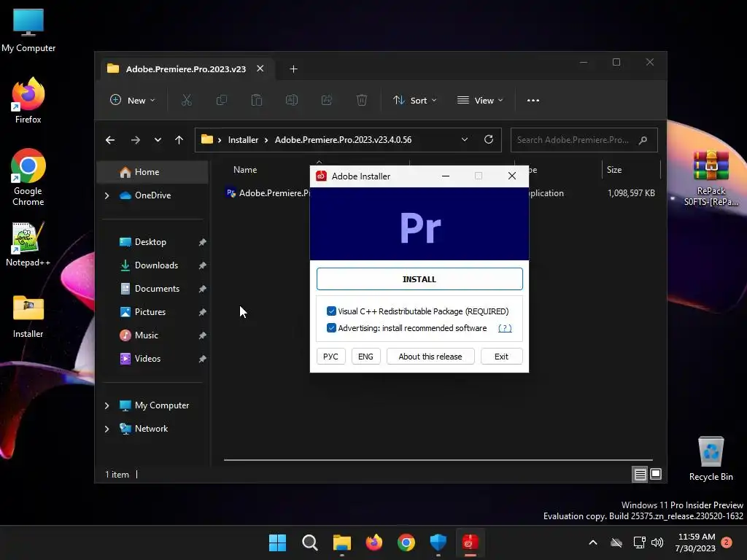Select the My Computer desktop icon
This screenshot has width=747, height=560.
click(28, 31)
